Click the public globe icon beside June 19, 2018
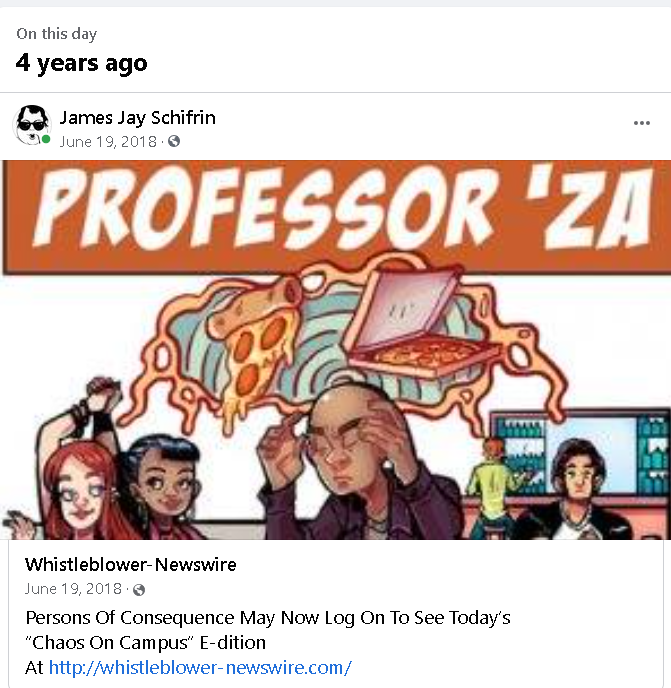Image resolution: width=671 pixels, height=688 pixels. [174, 141]
